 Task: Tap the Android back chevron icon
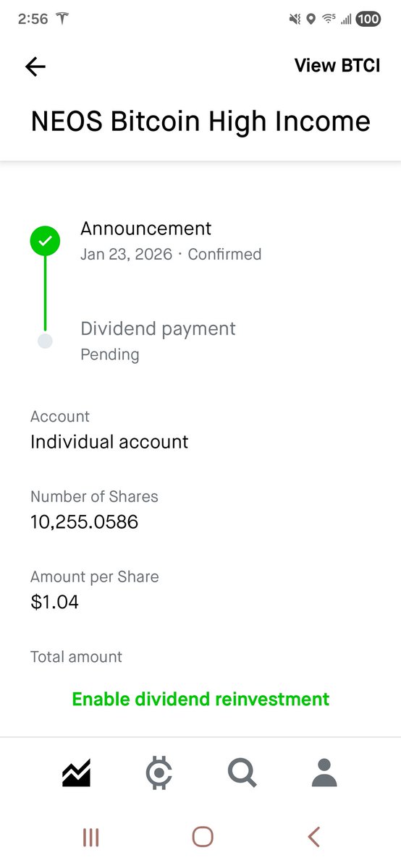313,838
